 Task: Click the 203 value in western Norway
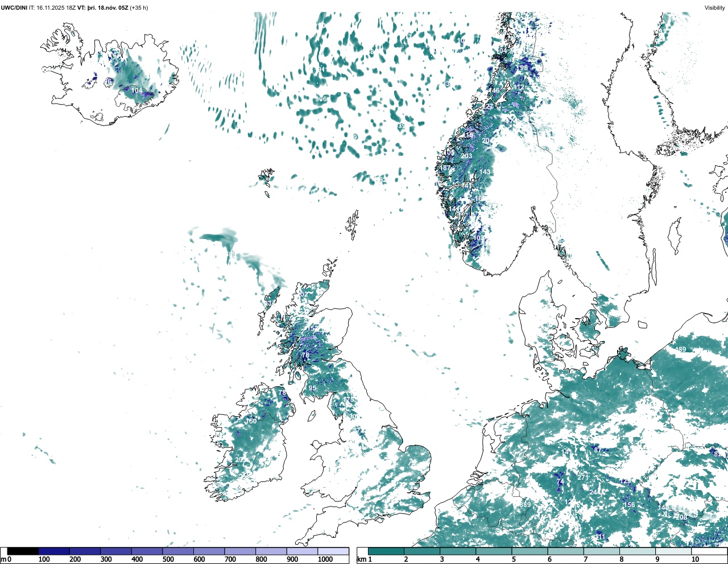(466, 156)
